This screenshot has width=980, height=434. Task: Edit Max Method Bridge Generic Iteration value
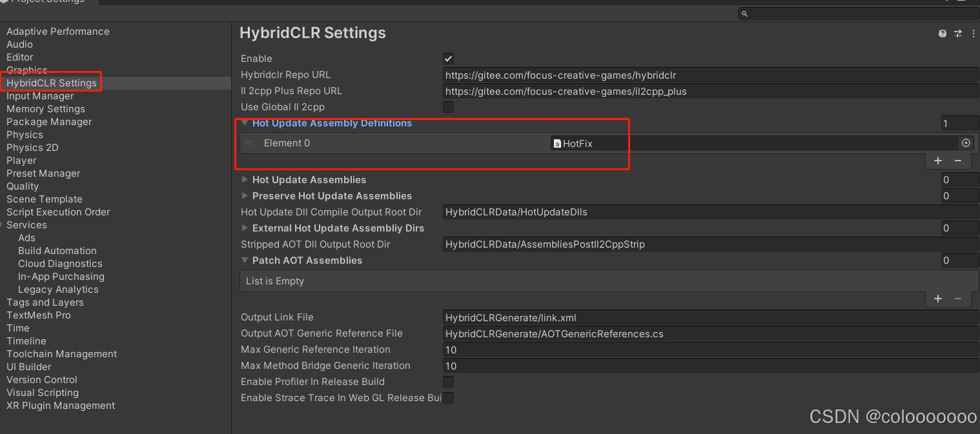click(711, 366)
